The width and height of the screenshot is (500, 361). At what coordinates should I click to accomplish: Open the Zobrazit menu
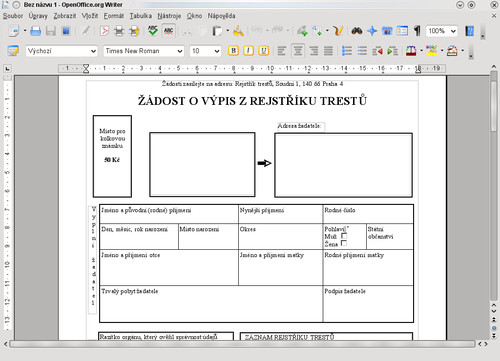point(65,16)
